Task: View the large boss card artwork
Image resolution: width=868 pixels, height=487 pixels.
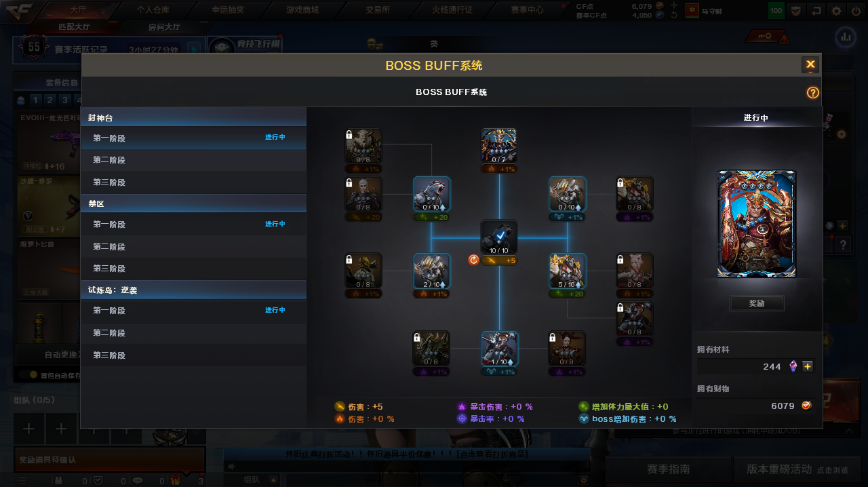Action: click(x=757, y=224)
